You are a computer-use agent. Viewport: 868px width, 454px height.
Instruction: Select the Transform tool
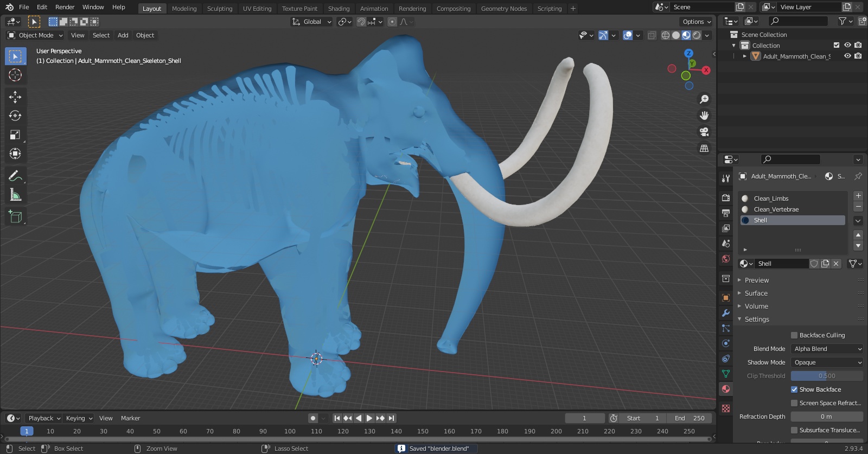pyautogui.click(x=15, y=154)
